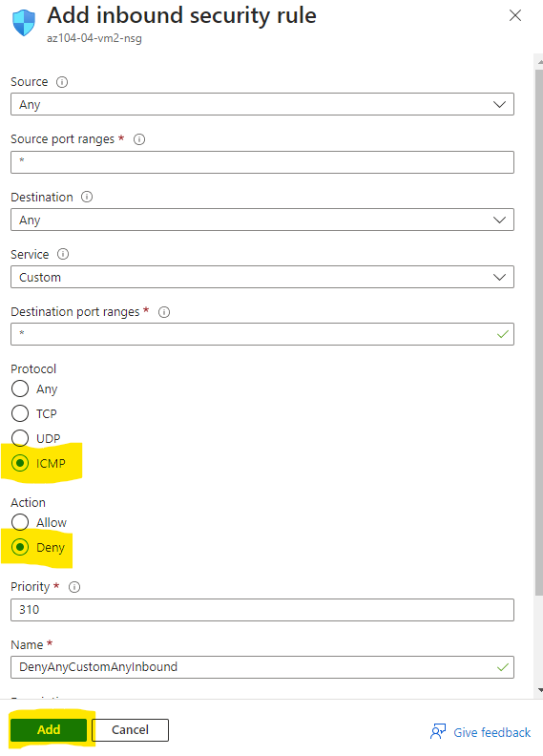The height and width of the screenshot is (756, 543).
Task: Open the Service Custom dropdown
Action: [262, 277]
